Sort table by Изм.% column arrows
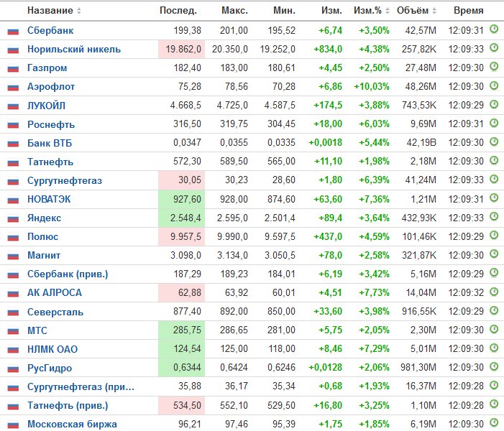Image resolution: width=504 pixels, height=431 pixels. click(388, 11)
